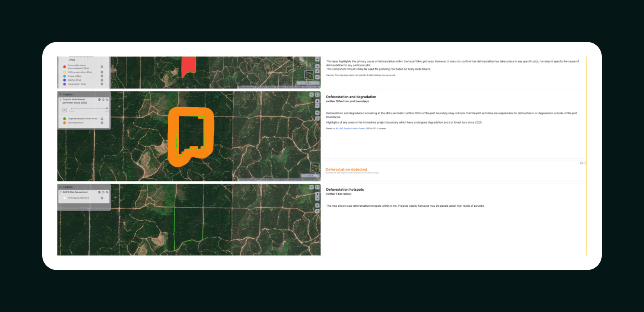This screenshot has width=644, height=312.
Task: Play the Tropical Moist Forest timeline animation
Action: point(65,110)
